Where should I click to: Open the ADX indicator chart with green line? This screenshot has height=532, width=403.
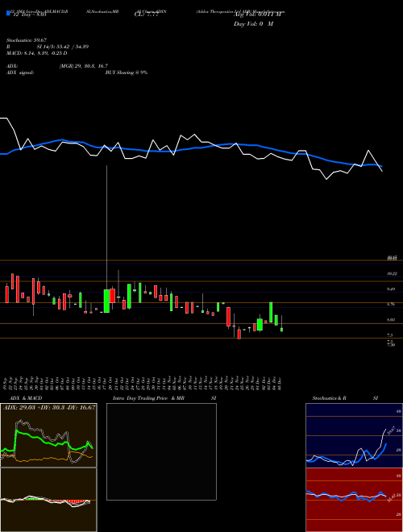click(48, 435)
